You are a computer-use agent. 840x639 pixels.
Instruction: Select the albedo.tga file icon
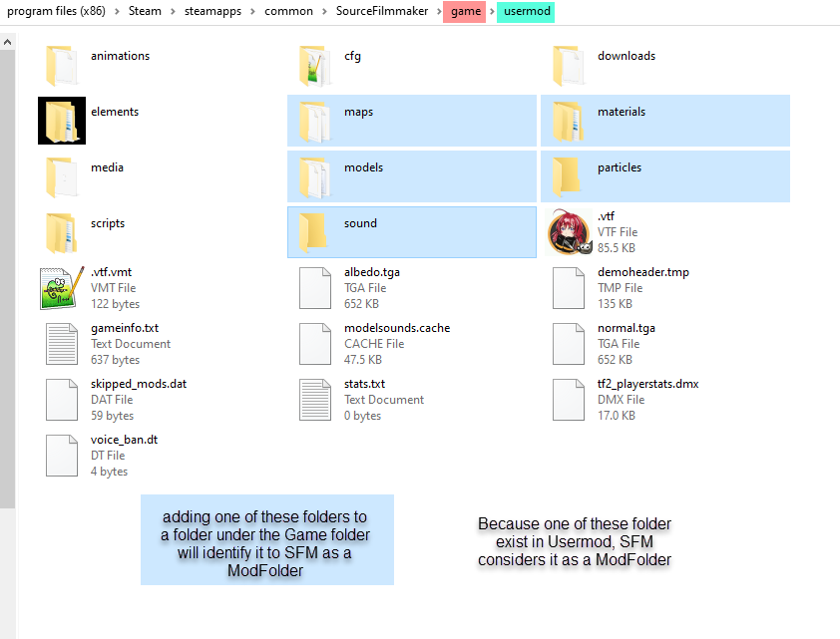click(x=315, y=288)
